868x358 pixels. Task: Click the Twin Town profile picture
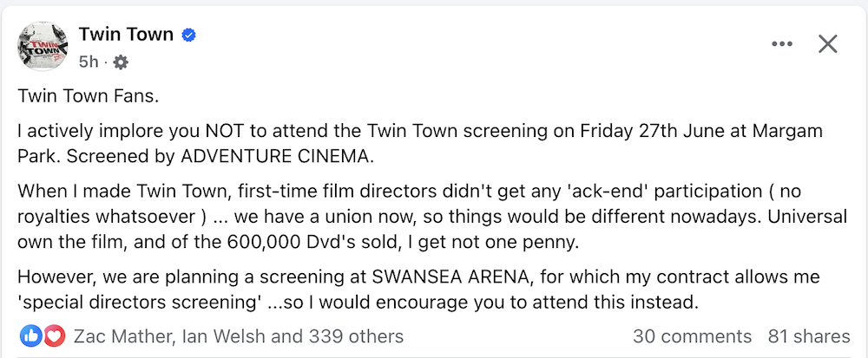[43, 48]
